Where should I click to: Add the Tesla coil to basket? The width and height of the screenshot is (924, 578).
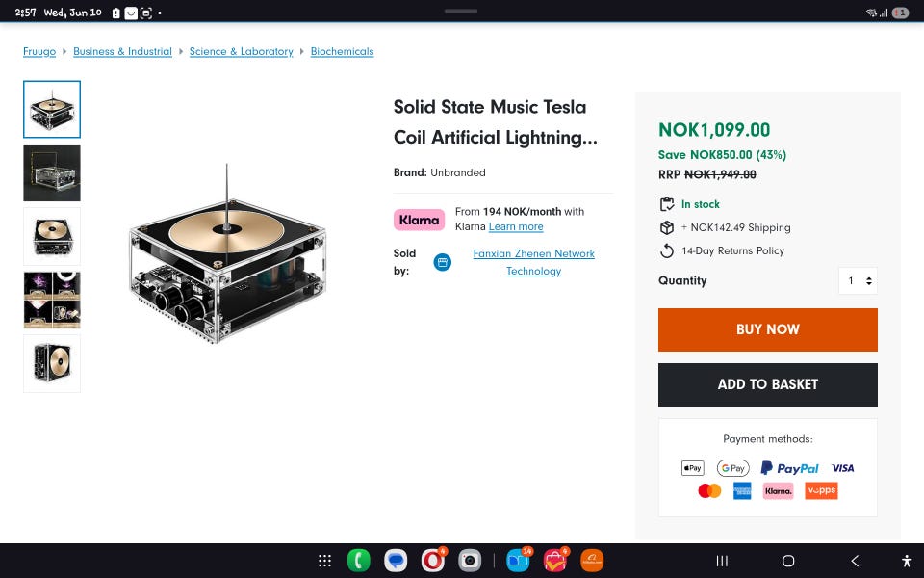(768, 384)
